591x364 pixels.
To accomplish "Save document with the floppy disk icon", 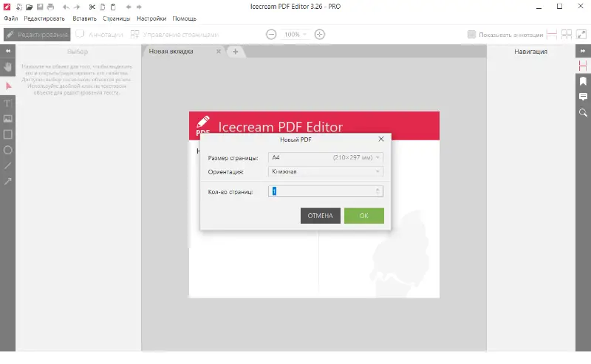I will coord(40,7).
